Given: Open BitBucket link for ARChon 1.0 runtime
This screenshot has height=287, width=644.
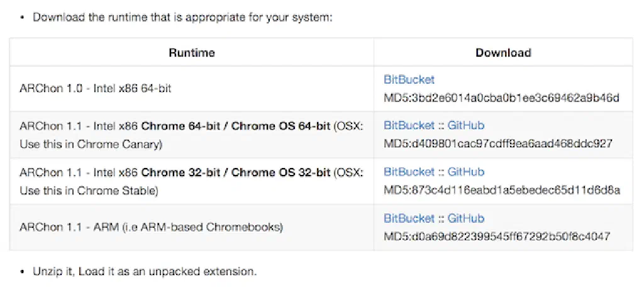Looking at the screenshot, I should point(409,80).
